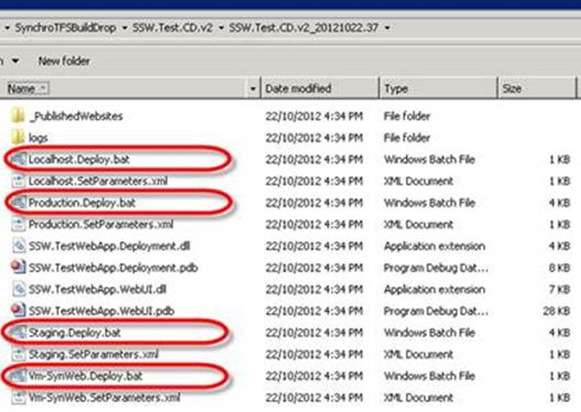
Task: Expand the Name column filter dropdown
Action: pos(253,89)
